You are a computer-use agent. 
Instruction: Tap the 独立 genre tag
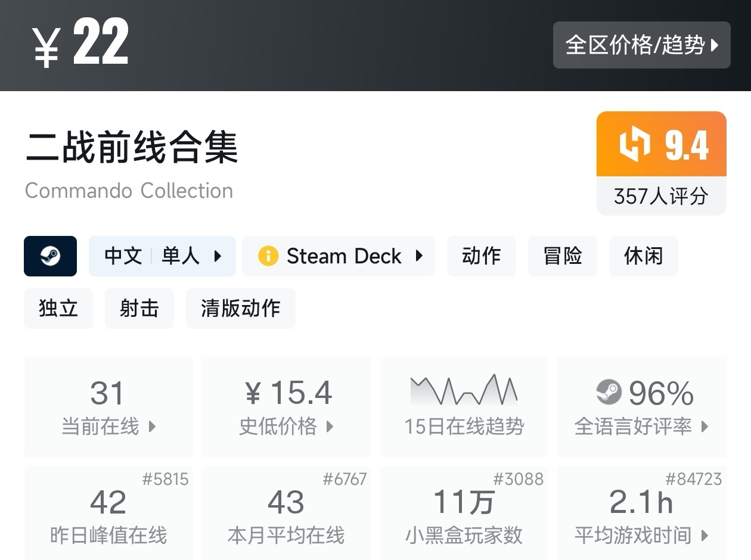point(58,309)
